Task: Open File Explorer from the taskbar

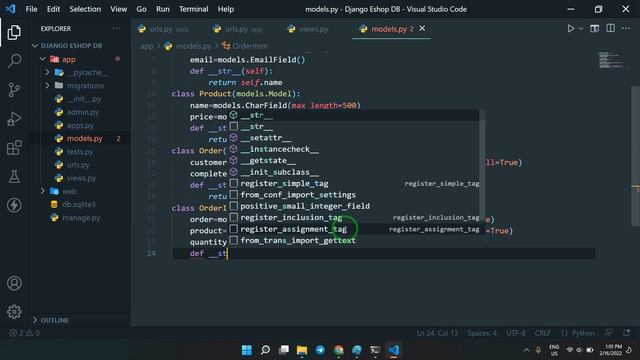Action: pos(302,350)
